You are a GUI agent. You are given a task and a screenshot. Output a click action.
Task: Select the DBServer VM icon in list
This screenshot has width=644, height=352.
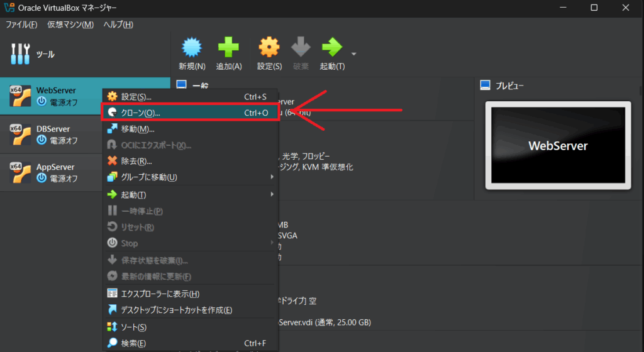click(x=20, y=134)
